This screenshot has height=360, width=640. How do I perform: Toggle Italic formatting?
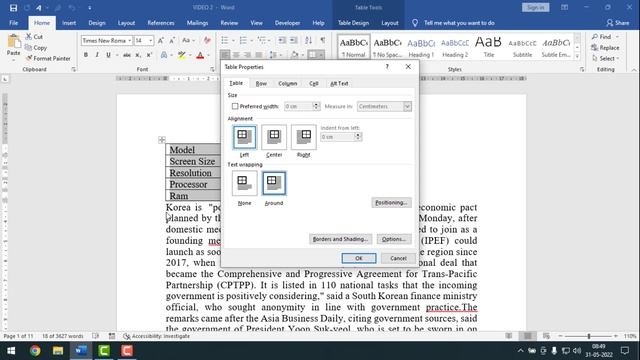(97, 55)
